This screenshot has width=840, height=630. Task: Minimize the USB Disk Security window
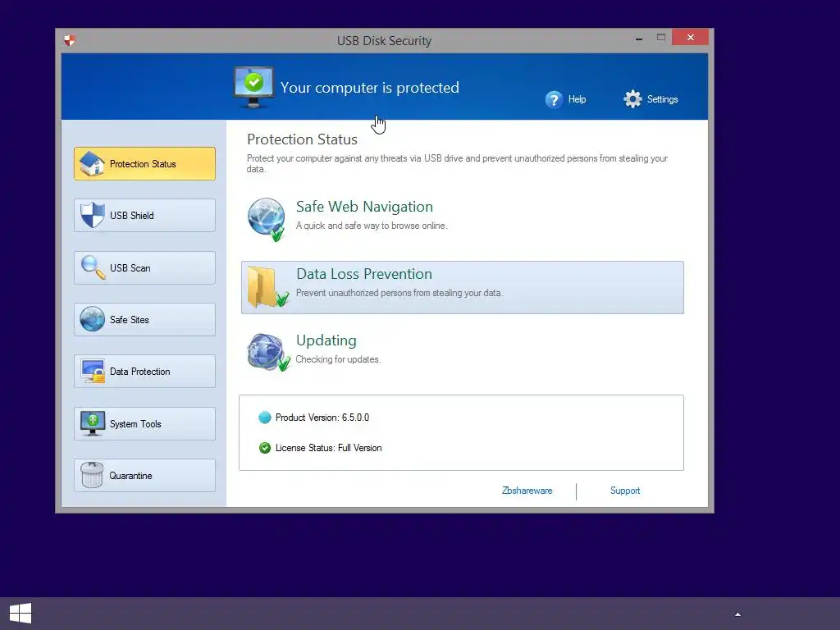[638, 38]
